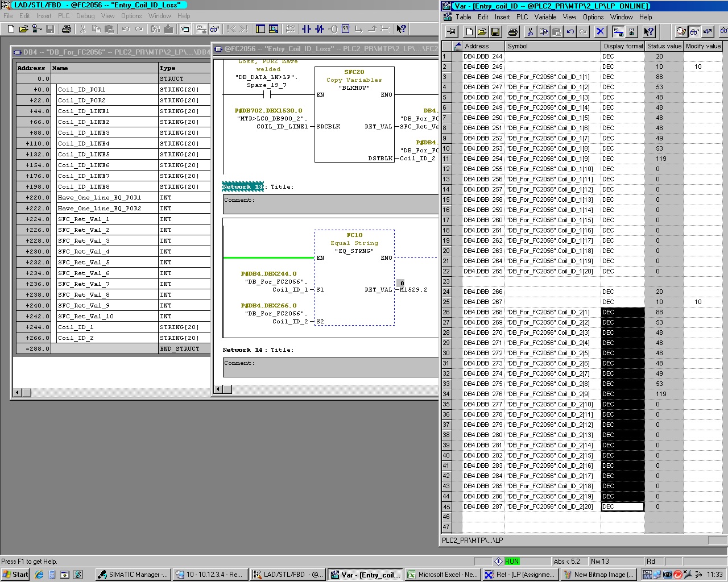Insert an empty box element
This screenshot has width=728, height=582.
(345, 29)
